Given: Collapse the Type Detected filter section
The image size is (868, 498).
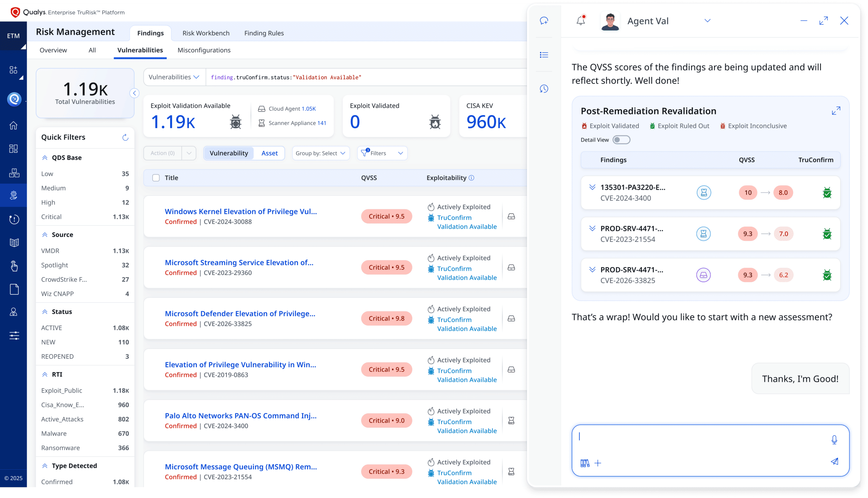Looking at the screenshot, I should tap(45, 465).
